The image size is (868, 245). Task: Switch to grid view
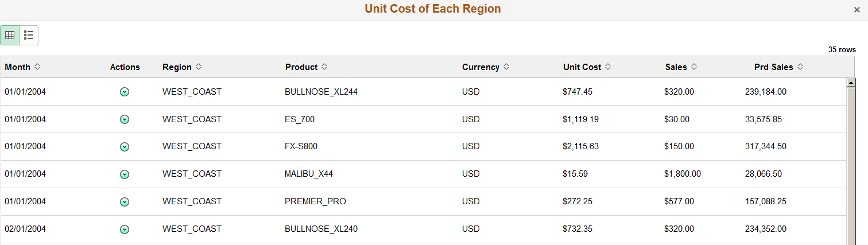click(x=10, y=35)
